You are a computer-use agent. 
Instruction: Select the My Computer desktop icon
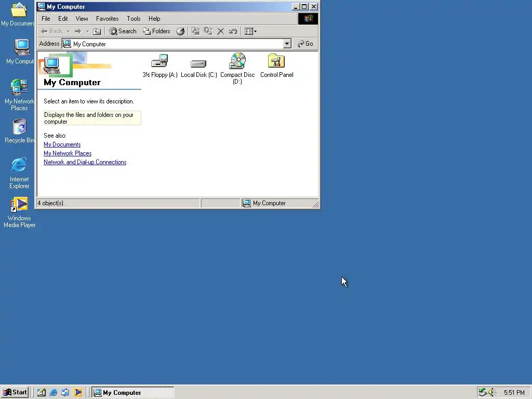[x=21, y=51]
